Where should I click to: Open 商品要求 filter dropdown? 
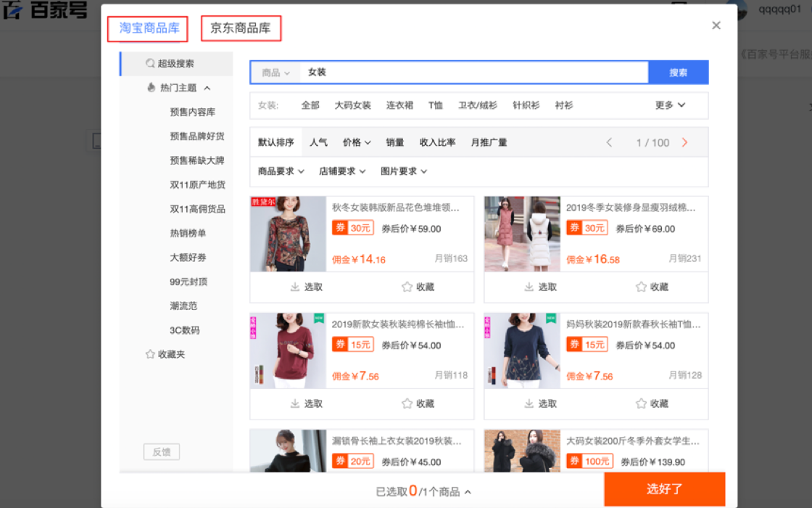pyautogui.click(x=281, y=171)
